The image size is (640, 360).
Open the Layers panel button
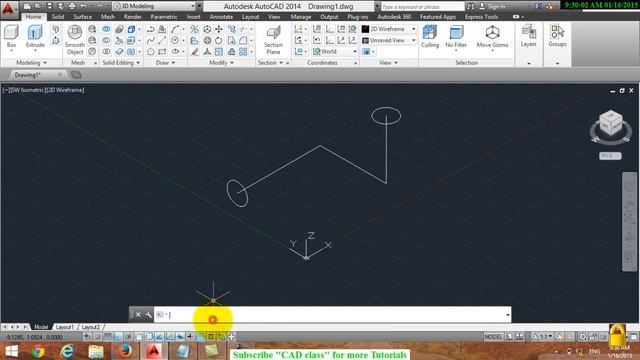pos(528,36)
